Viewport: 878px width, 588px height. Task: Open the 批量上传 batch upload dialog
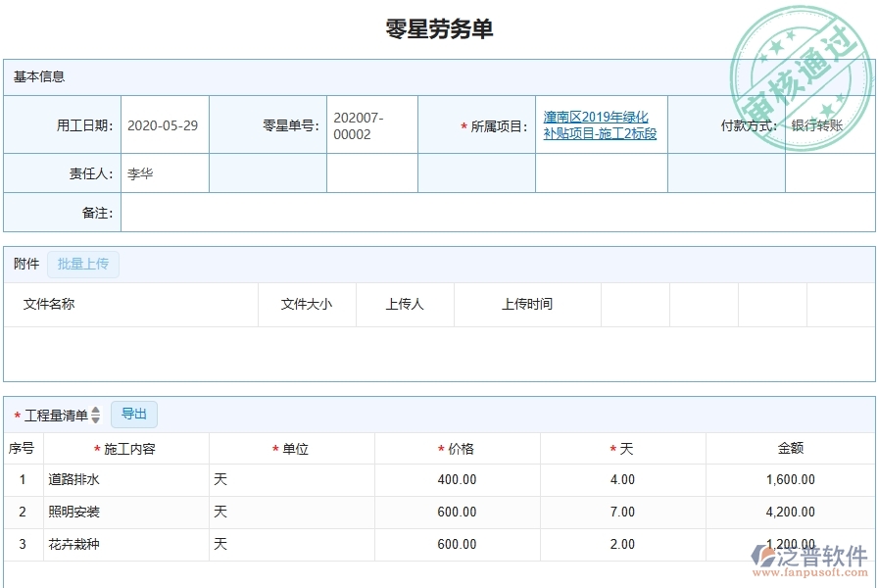coord(83,264)
